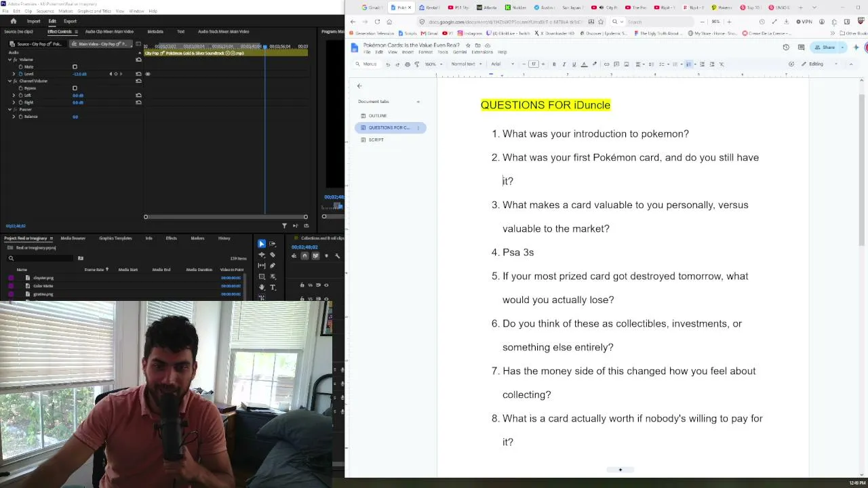Click the cloyster.png label color swatch
This screenshot has height=488, width=868.
[11, 278]
